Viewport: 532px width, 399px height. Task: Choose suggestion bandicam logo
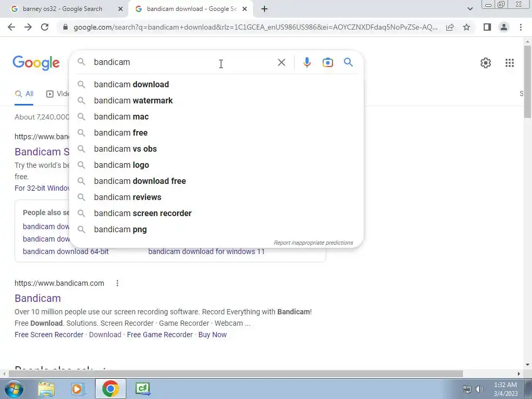click(216, 165)
